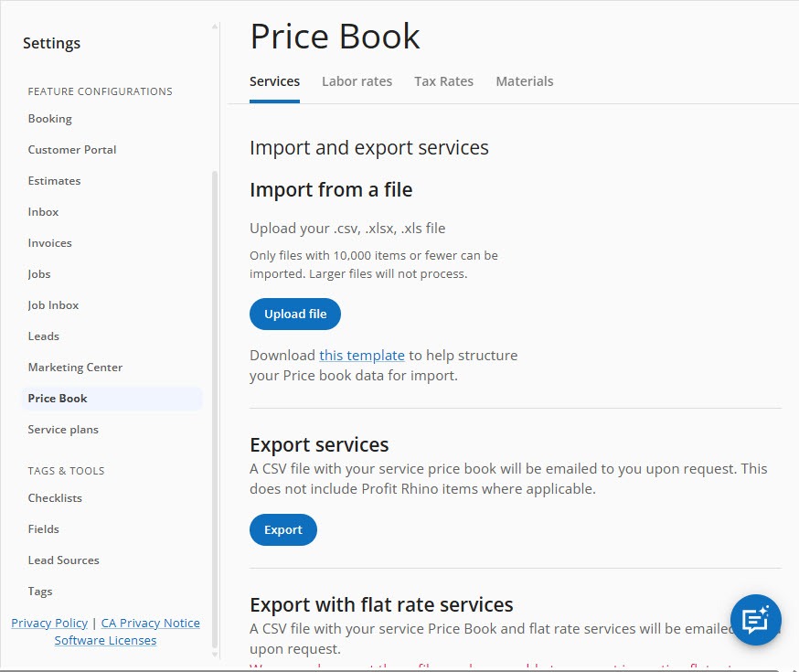Image resolution: width=799 pixels, height=672 pixels.
Task: Open Marketing Center settings
Action: 75,368
